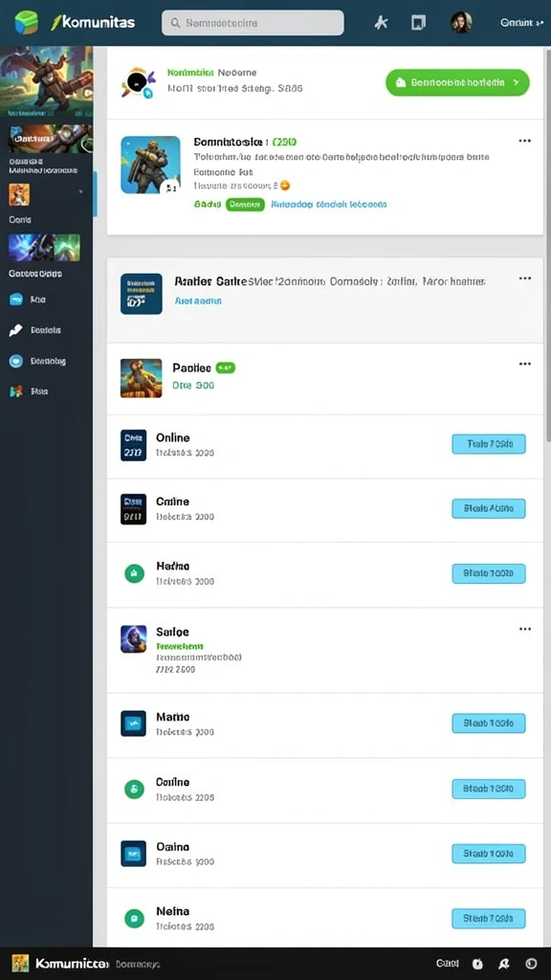
Task: Click the green status text under Salloe
Action: coord(180,646)
